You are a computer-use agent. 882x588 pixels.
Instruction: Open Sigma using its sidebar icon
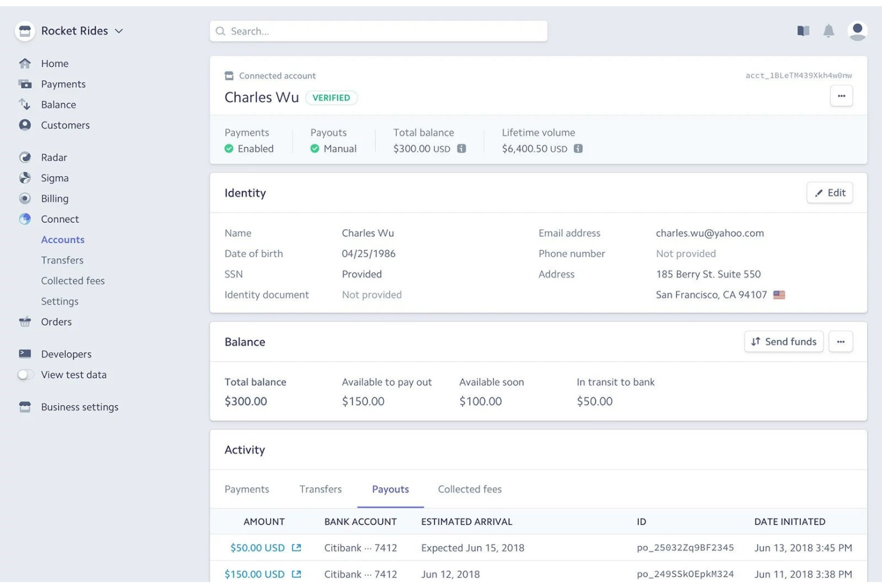click(x=25, y=178)
